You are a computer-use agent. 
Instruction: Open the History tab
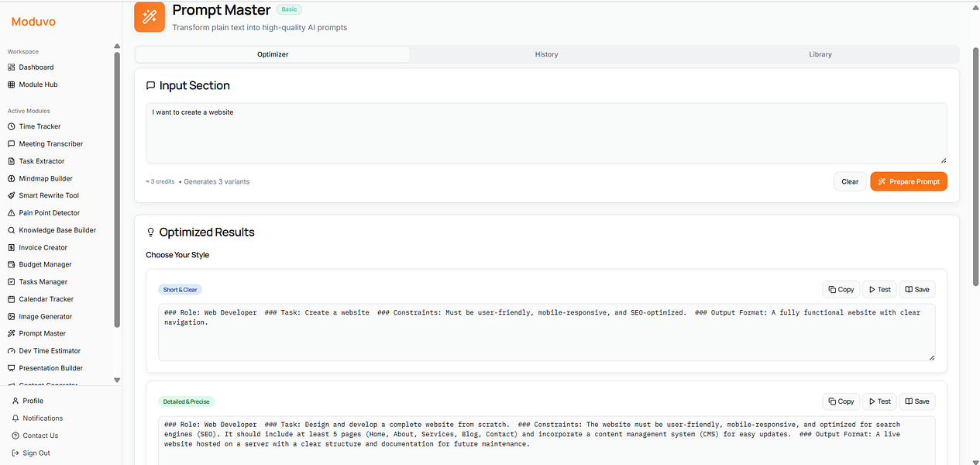tap(546, 54)
